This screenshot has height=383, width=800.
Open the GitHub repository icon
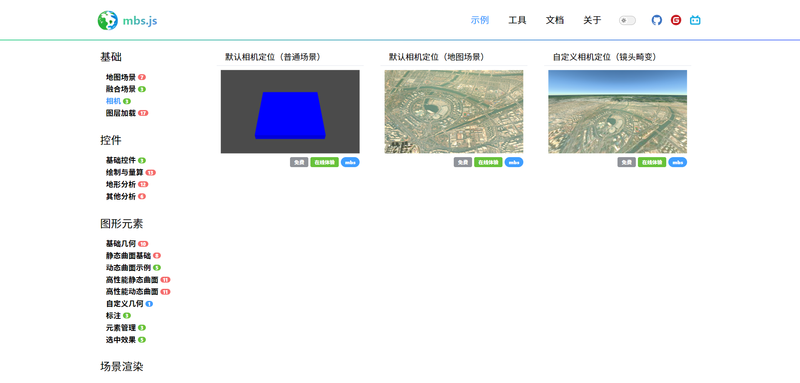[x=657, y=20]
